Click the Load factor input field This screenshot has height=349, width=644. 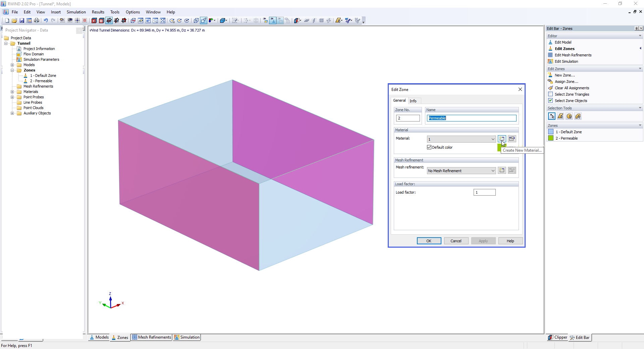484,192
